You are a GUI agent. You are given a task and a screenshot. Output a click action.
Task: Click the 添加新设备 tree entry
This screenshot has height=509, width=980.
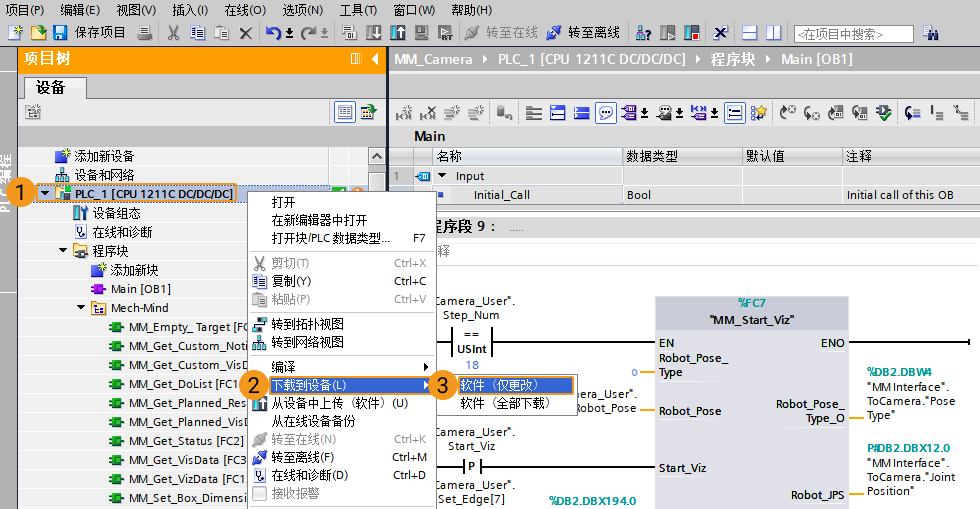point(104,156)
